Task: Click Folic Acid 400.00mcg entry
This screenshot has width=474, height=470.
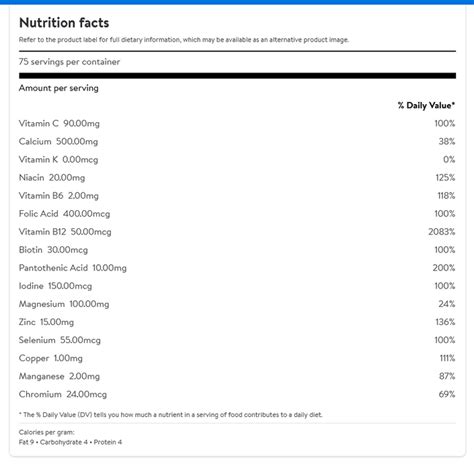Action: [64, 214]
